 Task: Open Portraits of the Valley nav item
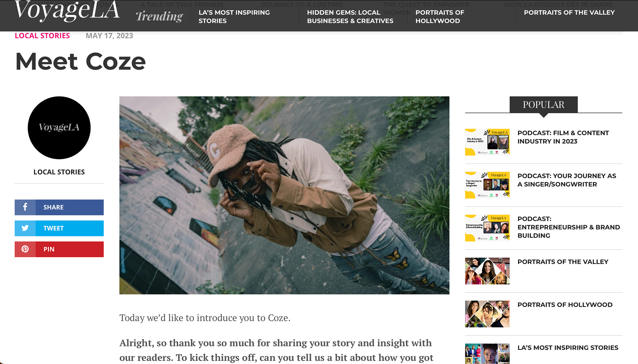569,13
